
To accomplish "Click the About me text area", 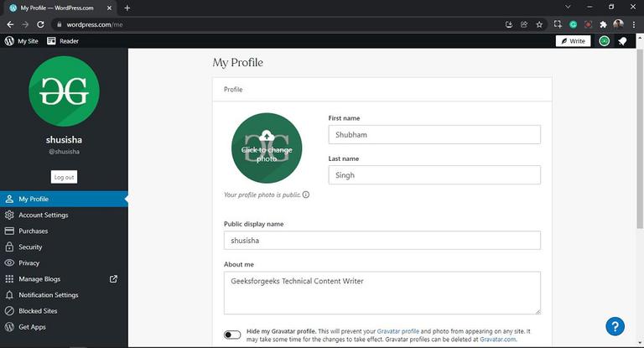I will pos(382,293).
